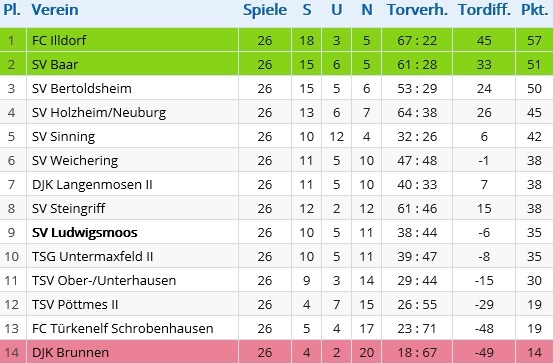Select the SV Steingriff entry
This screenshot has width=553, height=363.
tap(68, 208)
